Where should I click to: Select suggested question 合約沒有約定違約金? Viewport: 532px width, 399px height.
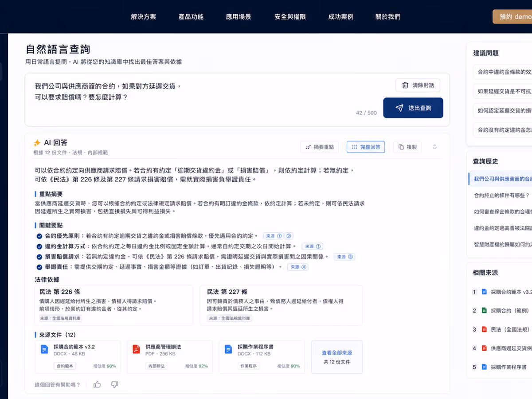click(502, 130)
